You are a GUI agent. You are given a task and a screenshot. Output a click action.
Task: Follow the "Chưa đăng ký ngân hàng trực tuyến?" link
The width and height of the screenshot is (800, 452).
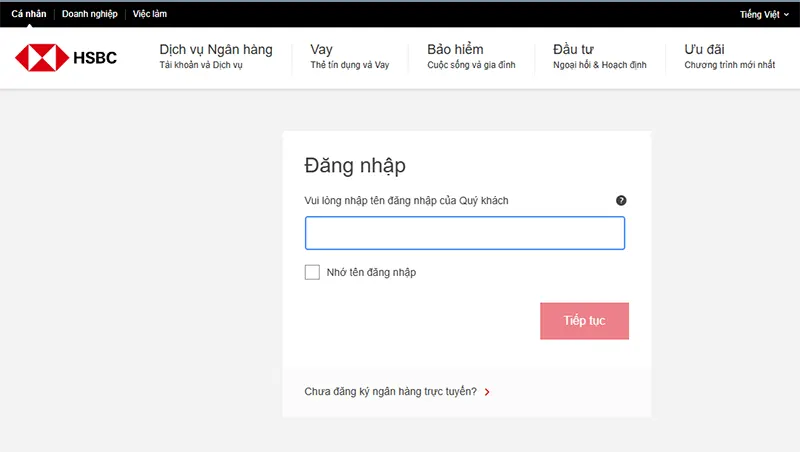point(391,391)
